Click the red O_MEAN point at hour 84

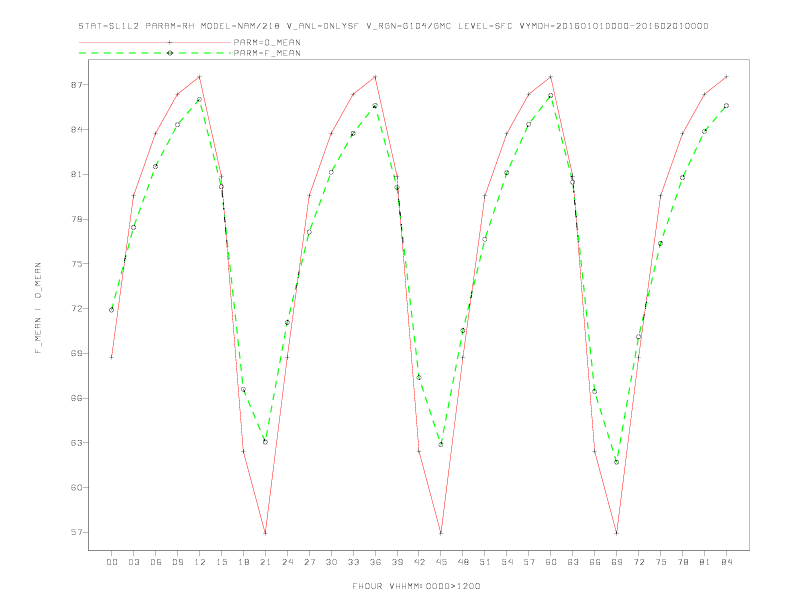point(726,77)
